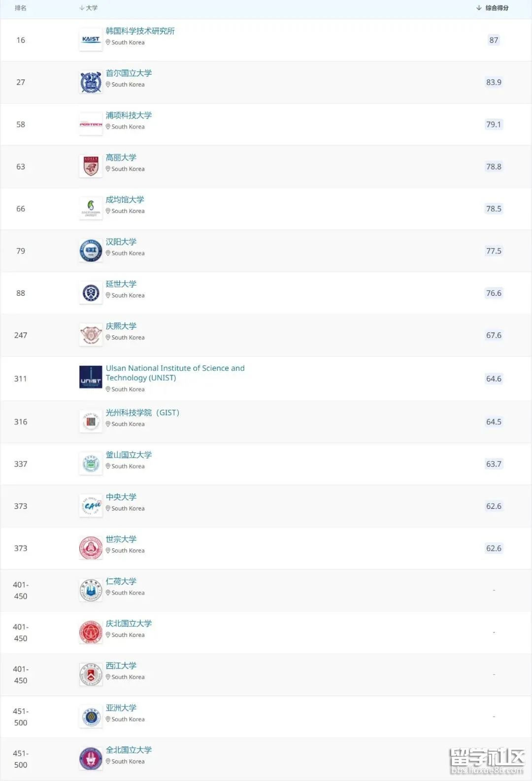Click the South Korea location under 成均馆大学
532x781 pixels.
tap(128, 211)
